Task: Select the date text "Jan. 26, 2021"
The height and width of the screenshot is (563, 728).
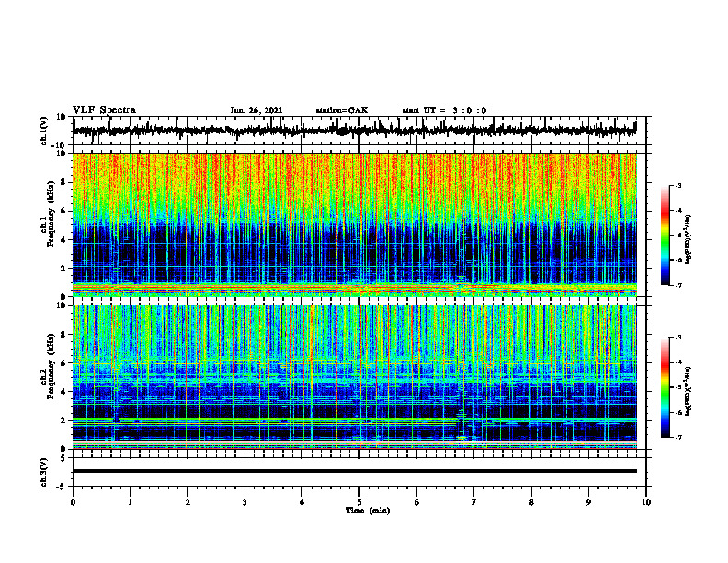Action: 256,110
